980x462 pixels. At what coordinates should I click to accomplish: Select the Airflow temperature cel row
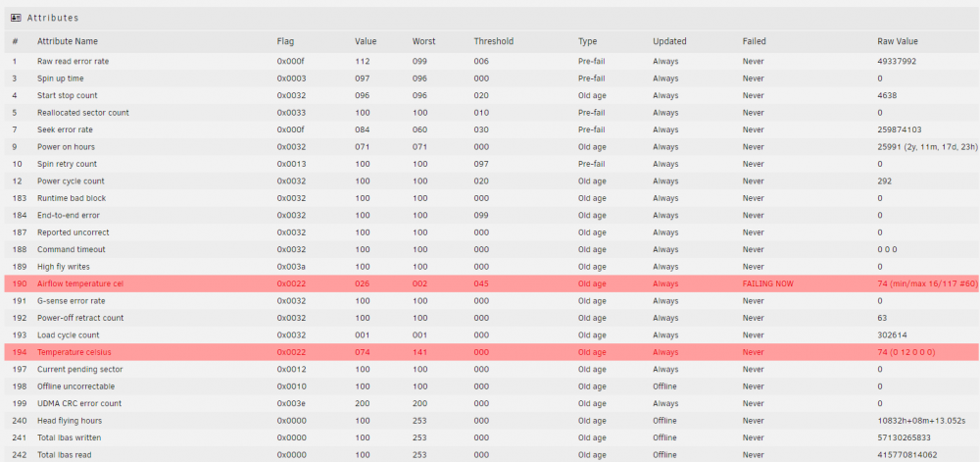click(x=490, y=283)
